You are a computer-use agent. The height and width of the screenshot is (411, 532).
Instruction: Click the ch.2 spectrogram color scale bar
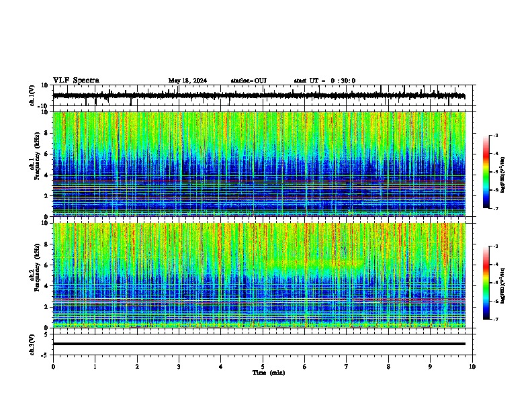coord(486,283)
